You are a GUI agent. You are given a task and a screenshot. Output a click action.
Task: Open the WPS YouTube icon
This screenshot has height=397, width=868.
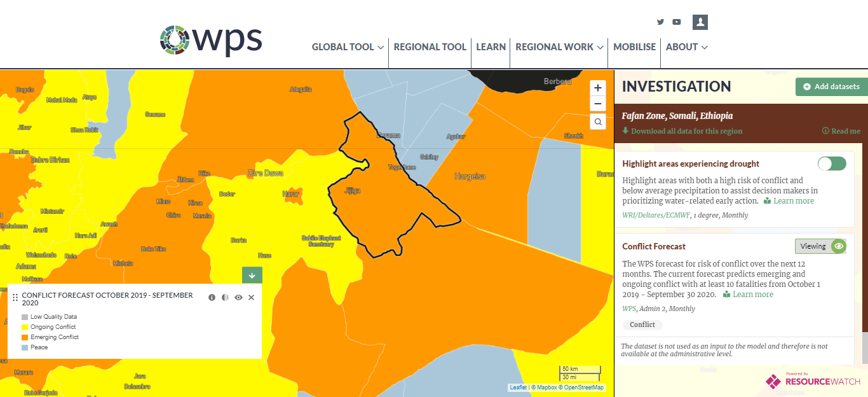tap(677, 22)
